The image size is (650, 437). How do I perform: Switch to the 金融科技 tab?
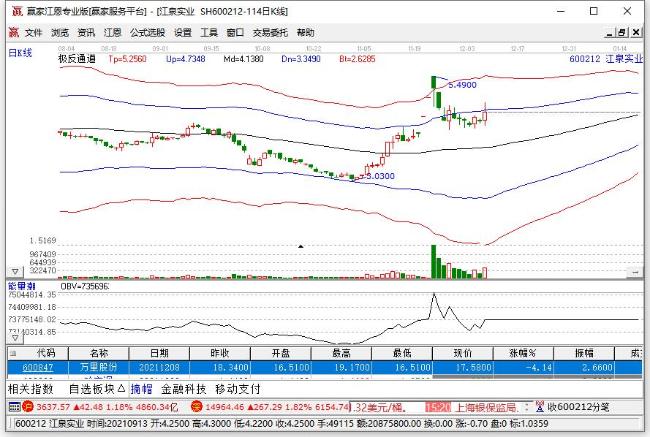click(184, 389)
